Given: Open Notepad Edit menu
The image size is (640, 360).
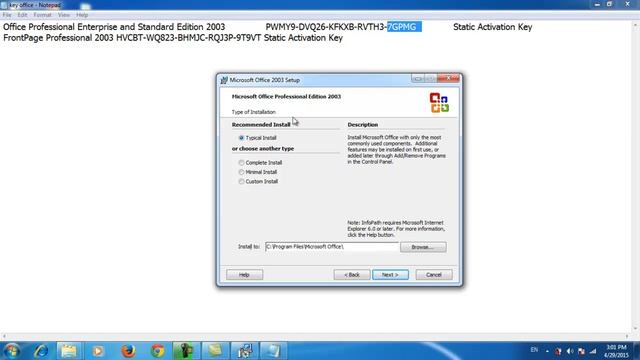Looking at the screenshot, I should (22, 15).
